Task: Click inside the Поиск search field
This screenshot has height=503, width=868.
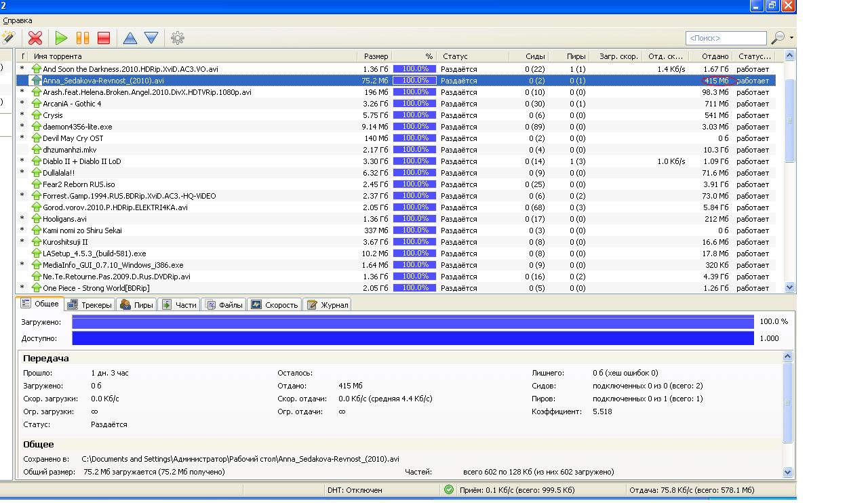Action: (x=725, y=38)
